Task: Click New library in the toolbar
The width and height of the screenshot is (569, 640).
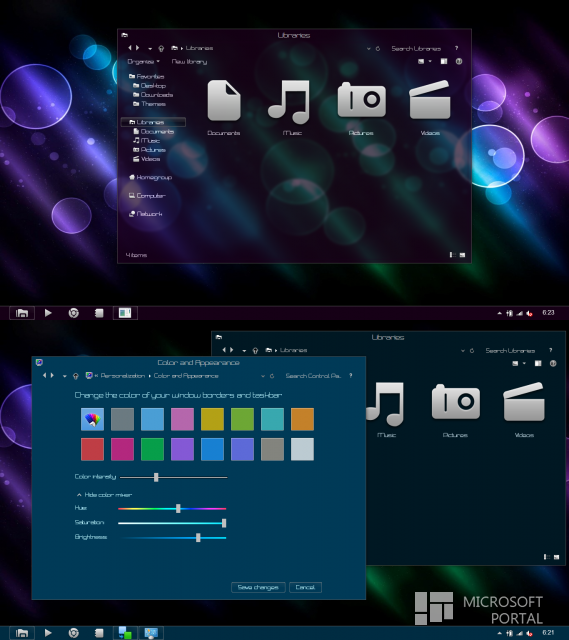Action: [x=189, y=62]
